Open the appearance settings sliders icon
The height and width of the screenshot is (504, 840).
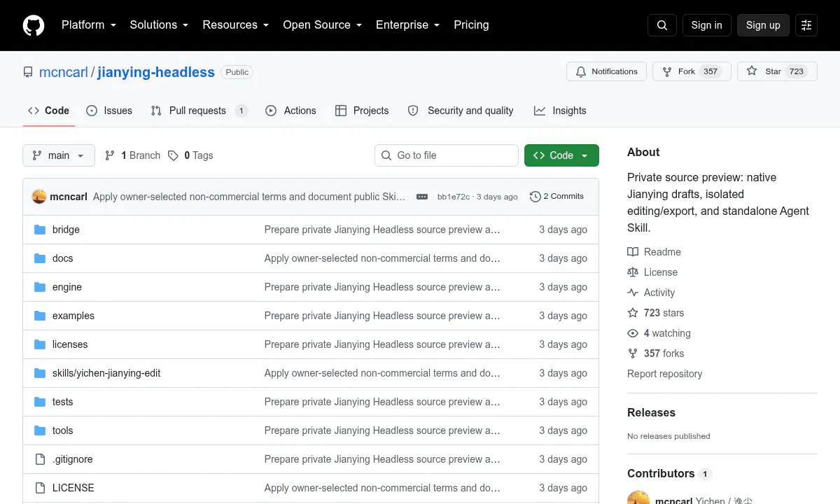806,25
